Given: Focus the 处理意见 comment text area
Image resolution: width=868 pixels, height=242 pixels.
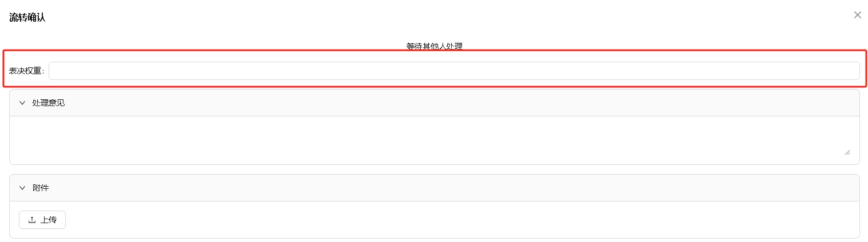Looking at the screenshot, I should 429,136.
